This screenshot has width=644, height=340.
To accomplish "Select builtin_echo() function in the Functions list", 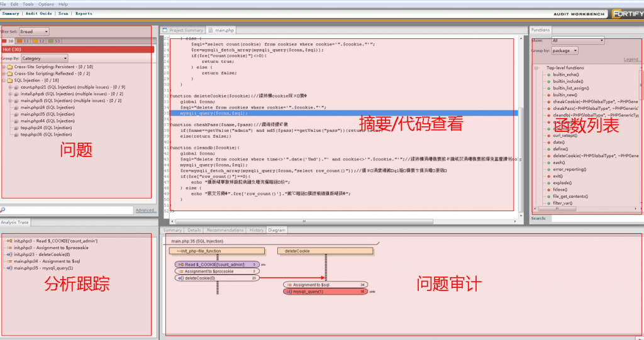I will coord(567,74).
